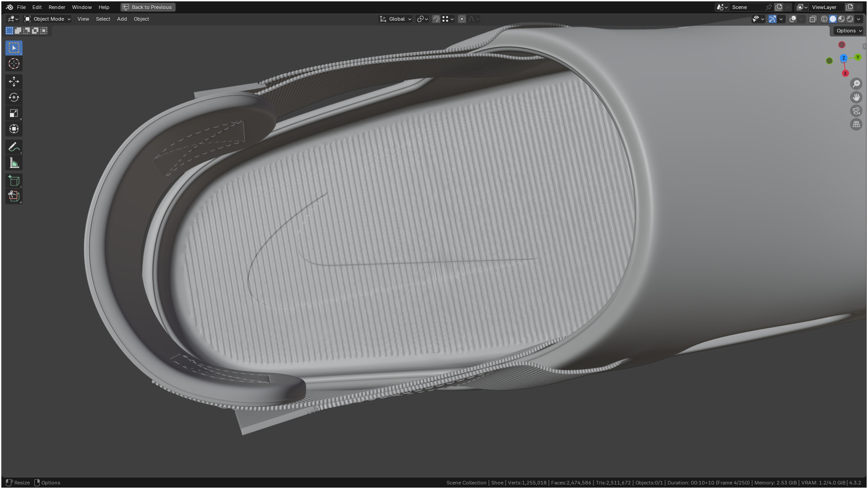
Task: Open the editor type dropdown
Action: pyautogui.click(x=13, y=19)
